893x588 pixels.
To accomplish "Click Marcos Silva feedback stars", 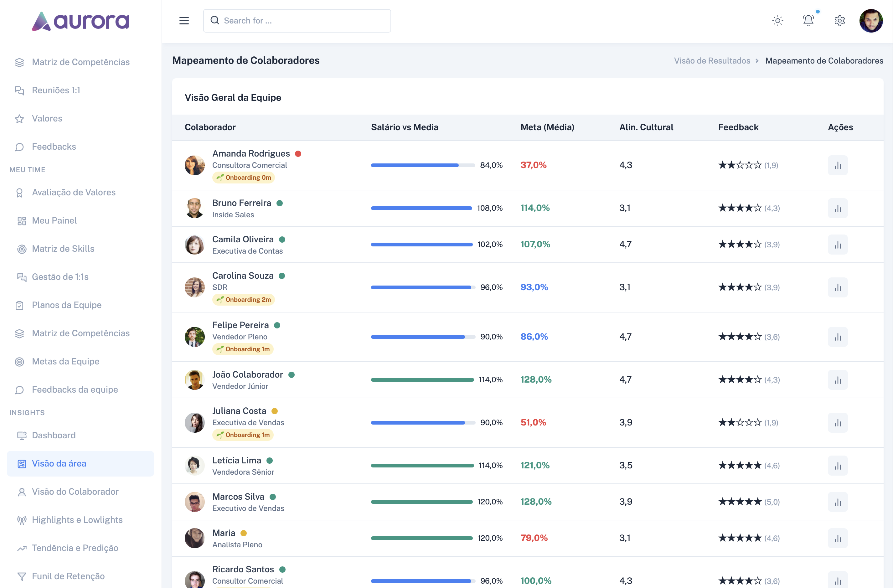I will 740,502.
